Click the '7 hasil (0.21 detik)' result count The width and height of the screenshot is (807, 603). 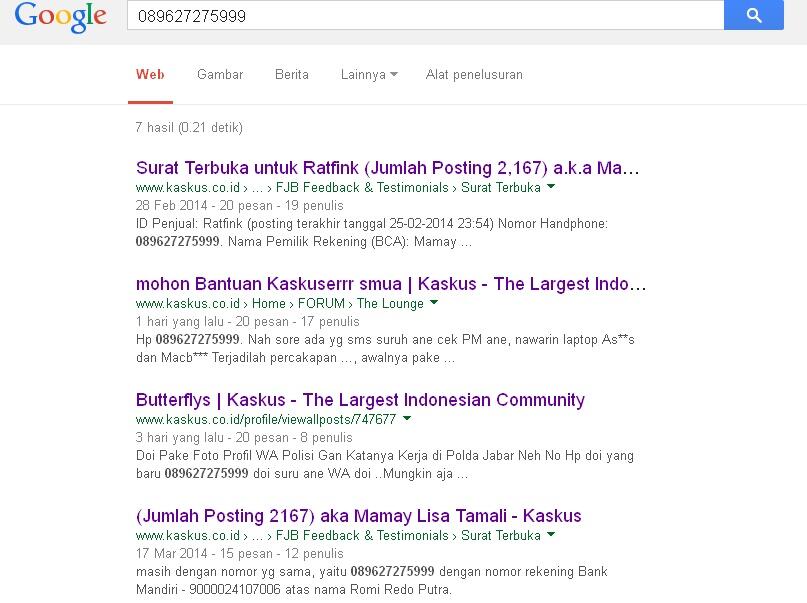tap(189, 128)
